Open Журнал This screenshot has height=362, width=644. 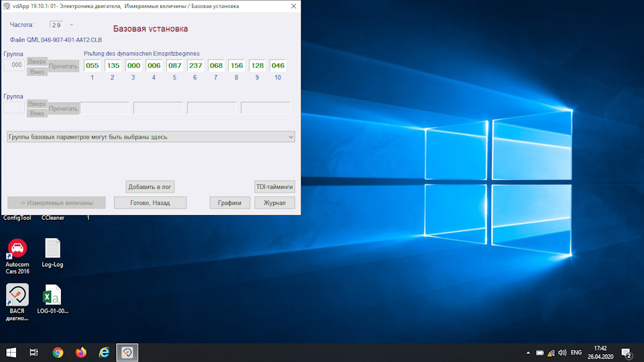[274, 202]
